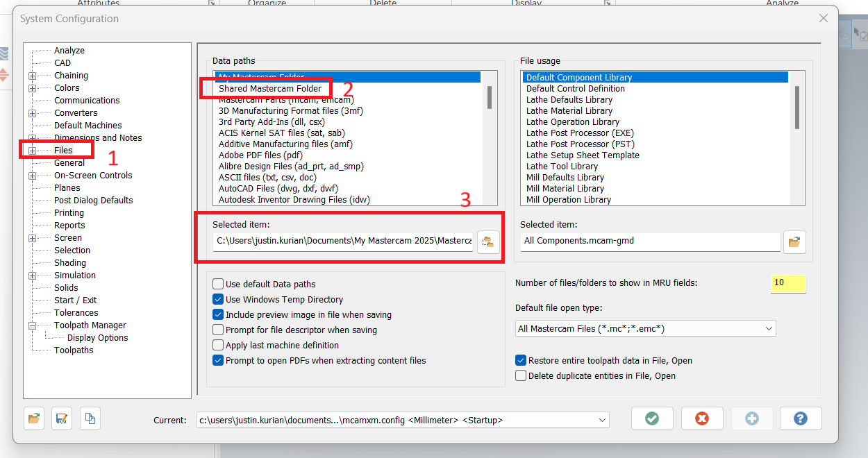Click the Save As configuration icon

[62, 418]
